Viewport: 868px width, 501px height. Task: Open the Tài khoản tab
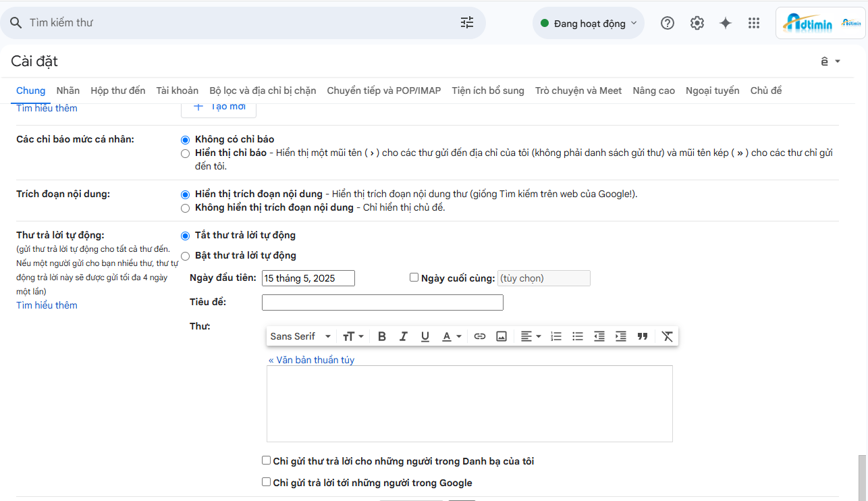(x=178, y=90)
